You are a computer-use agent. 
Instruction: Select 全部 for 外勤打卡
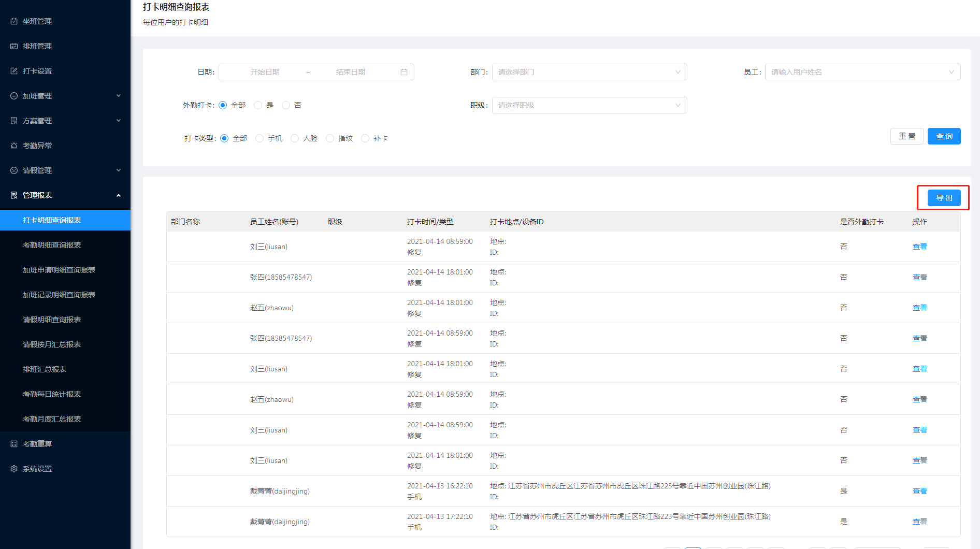[223, 105]
